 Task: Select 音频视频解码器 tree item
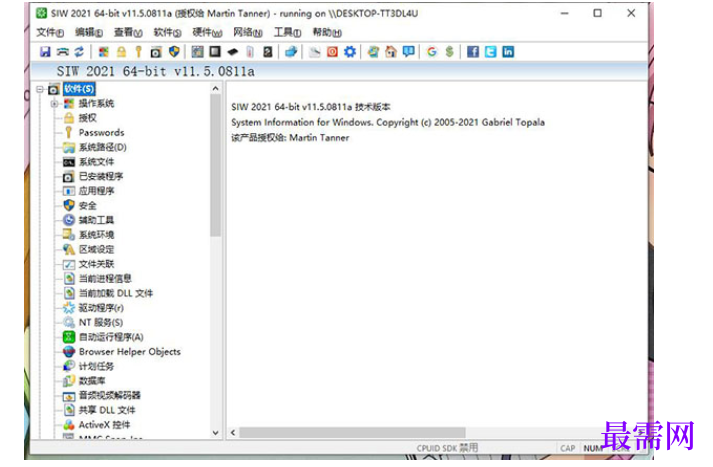(x=110, y=395)
